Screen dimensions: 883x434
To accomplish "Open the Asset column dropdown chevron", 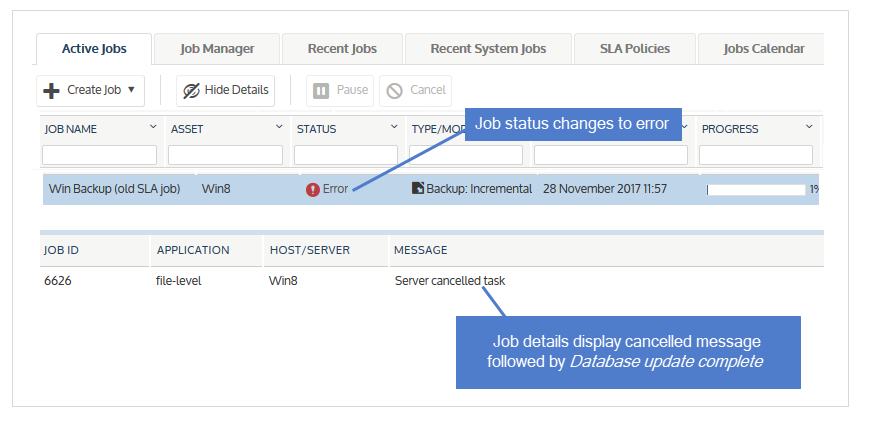I will (279, 127).
